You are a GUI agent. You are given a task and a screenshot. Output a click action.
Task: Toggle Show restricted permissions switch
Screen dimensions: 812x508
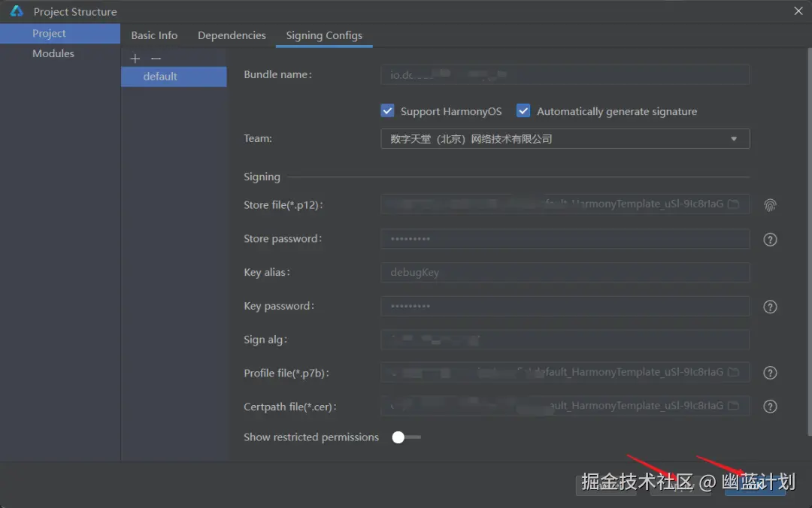pos(406,437)
